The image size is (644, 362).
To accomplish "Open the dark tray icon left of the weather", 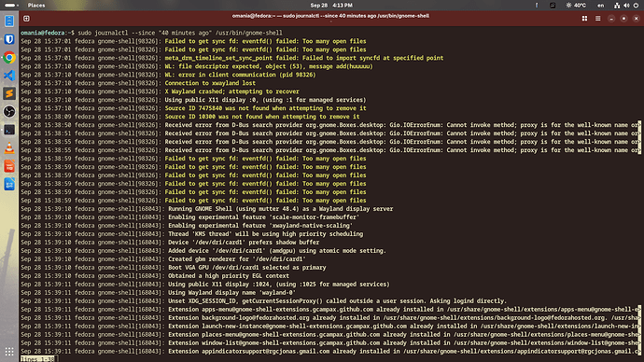I will (x=553, y=6).
